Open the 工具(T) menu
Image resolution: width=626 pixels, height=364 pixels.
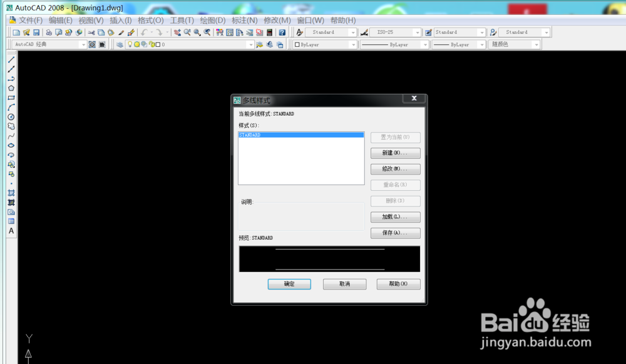click(182, 21)
